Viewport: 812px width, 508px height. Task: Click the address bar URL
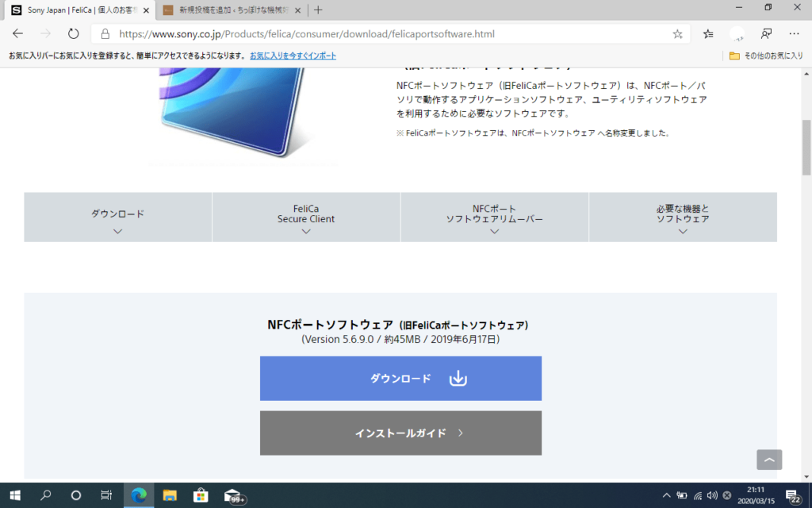tap(307, 34)
